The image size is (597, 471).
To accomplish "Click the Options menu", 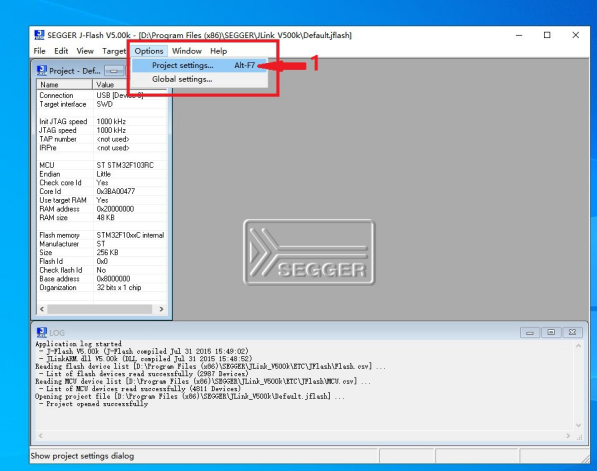I will tap(148, 51).
